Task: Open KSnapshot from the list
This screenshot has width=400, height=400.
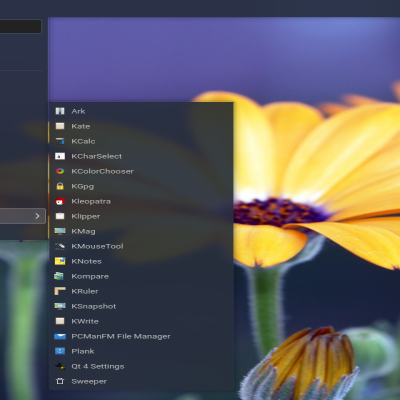Action: click(141, 306)
